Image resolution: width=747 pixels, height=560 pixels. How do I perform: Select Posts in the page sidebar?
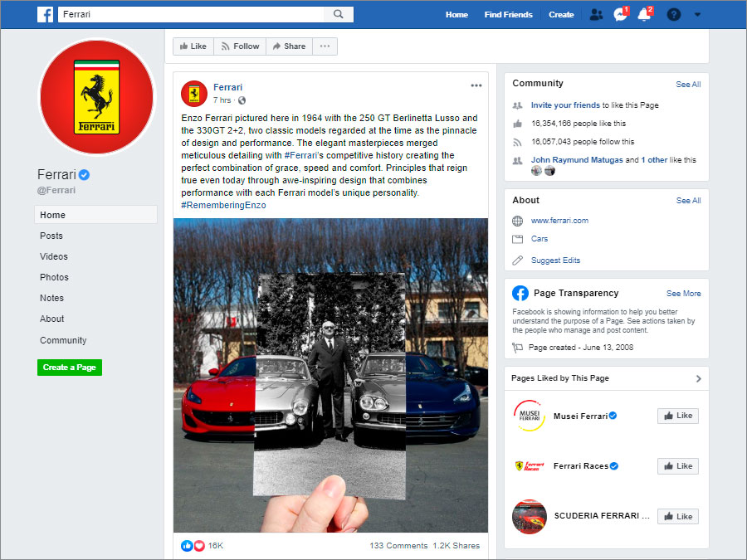coord(51,236)
